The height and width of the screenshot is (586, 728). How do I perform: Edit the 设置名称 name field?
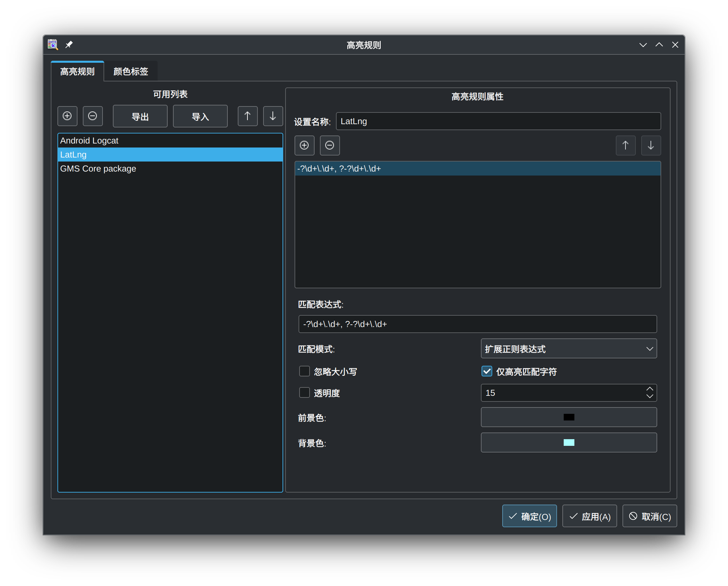(498, 121)
